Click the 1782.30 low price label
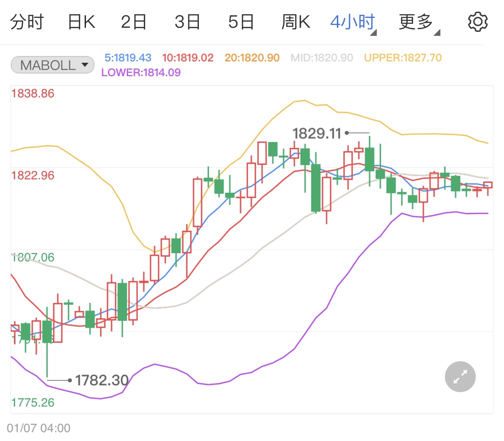This screenshot has width=504, height=441. coord(102,380)
